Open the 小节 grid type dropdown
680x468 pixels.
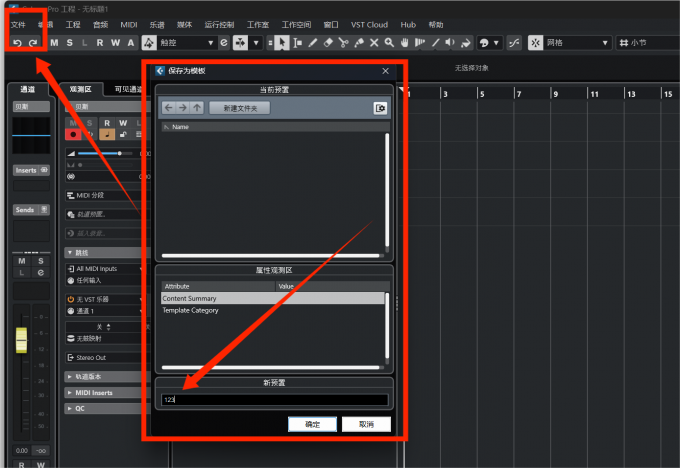(649, 43)
